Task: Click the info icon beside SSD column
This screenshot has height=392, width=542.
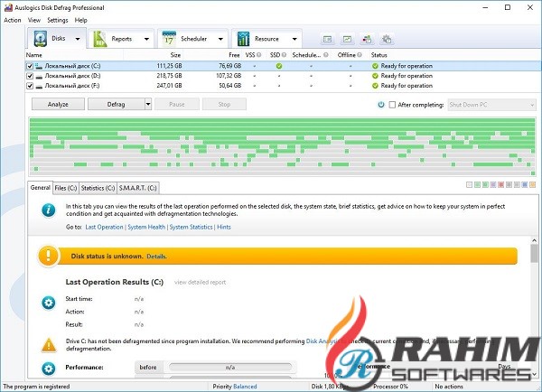Action: click(x=284, y=54)
